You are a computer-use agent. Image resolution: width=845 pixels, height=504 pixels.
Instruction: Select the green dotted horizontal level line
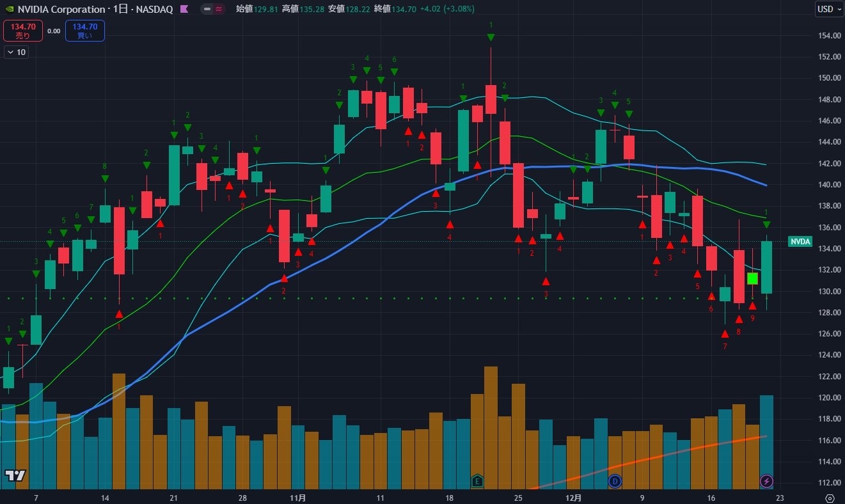[384, 298]
